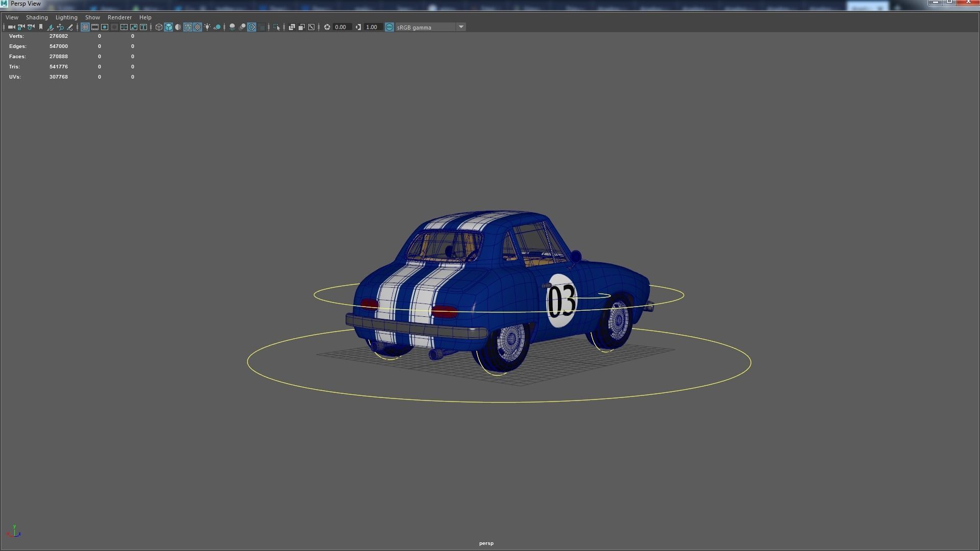
Task: Click the Bookmarks icon
Action: [41, 27]
